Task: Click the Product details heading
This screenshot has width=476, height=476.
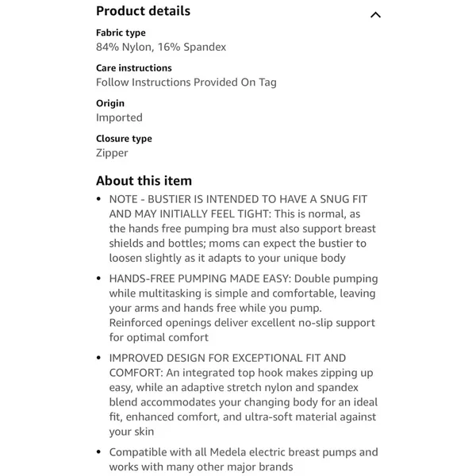Action: pos(143,11)
